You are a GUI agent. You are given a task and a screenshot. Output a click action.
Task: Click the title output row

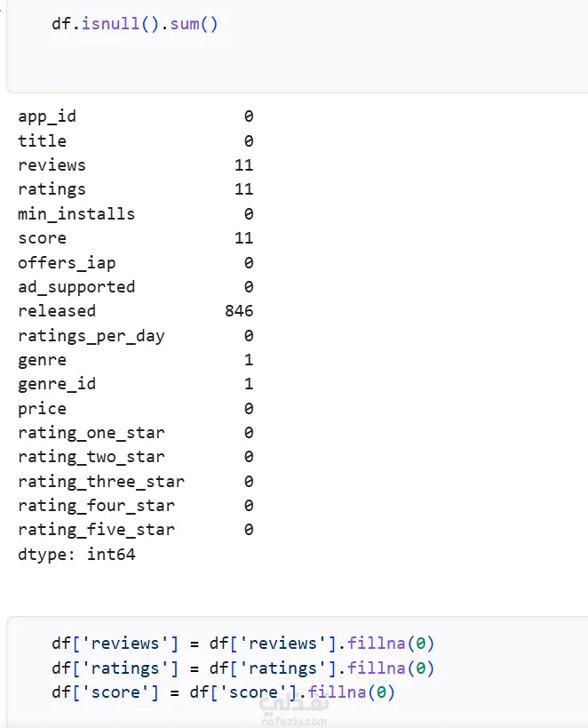point(136,140)
